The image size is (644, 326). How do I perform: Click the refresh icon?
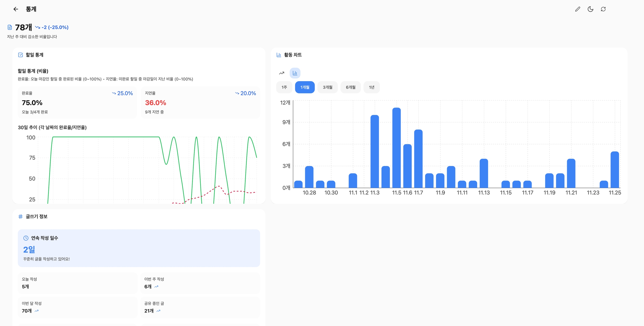pyautogui.click(x=603, y=9)
